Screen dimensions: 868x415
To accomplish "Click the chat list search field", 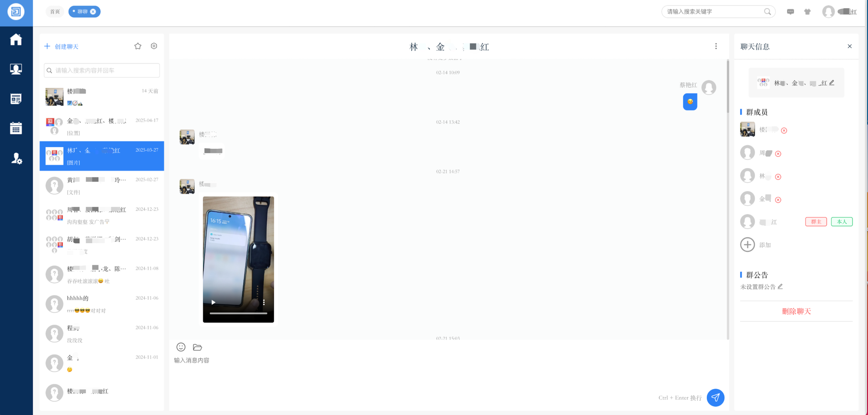I will 102,70.
